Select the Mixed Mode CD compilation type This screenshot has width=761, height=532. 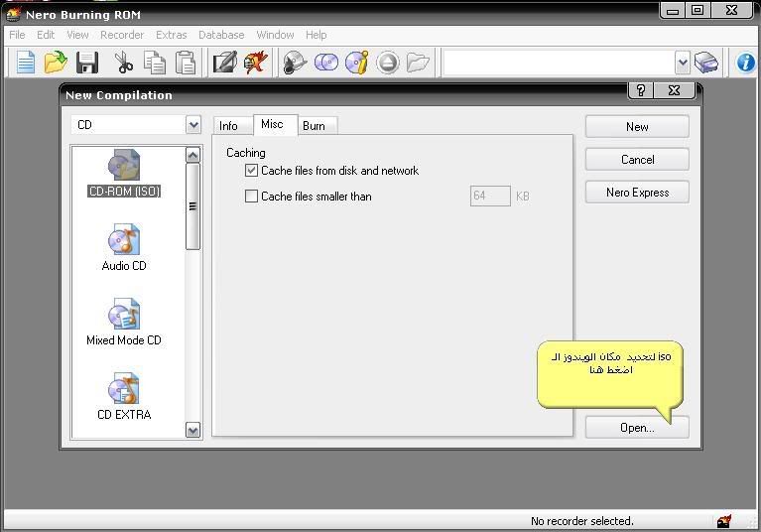pos(124,322)
